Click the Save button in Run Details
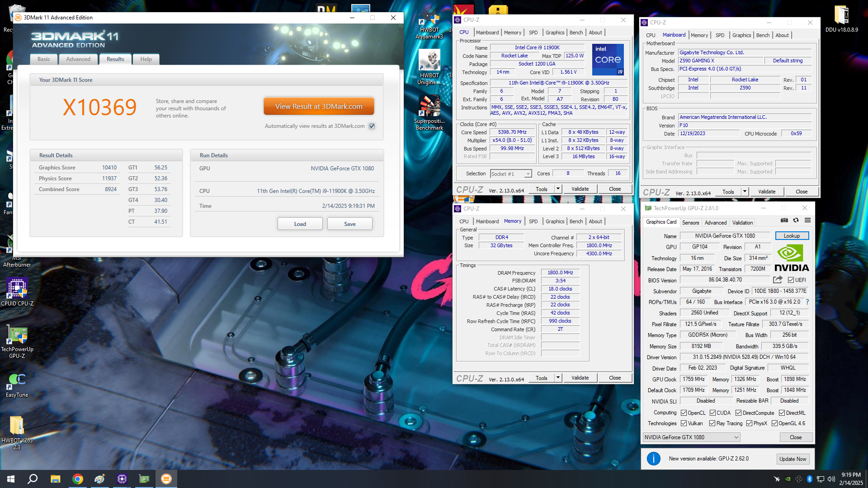The height and width of the screenshot is (488, 868). [350, 224]
